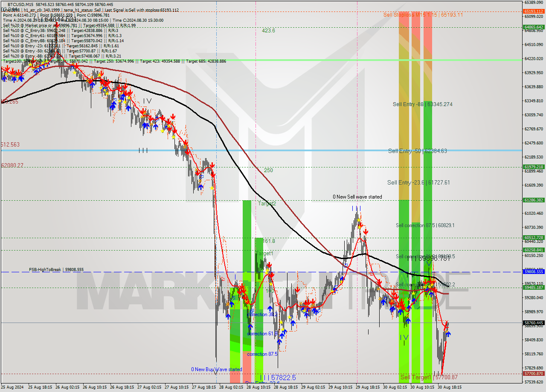Click the Sell Entry -50 | 62364.63 label
Image resolution: width=546 pixels, height=392 pixels.
[418, 151]
